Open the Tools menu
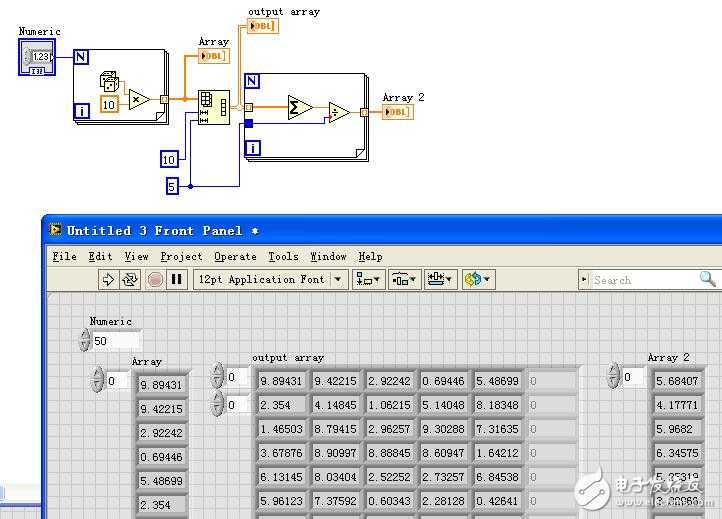 tap(283, 257)
